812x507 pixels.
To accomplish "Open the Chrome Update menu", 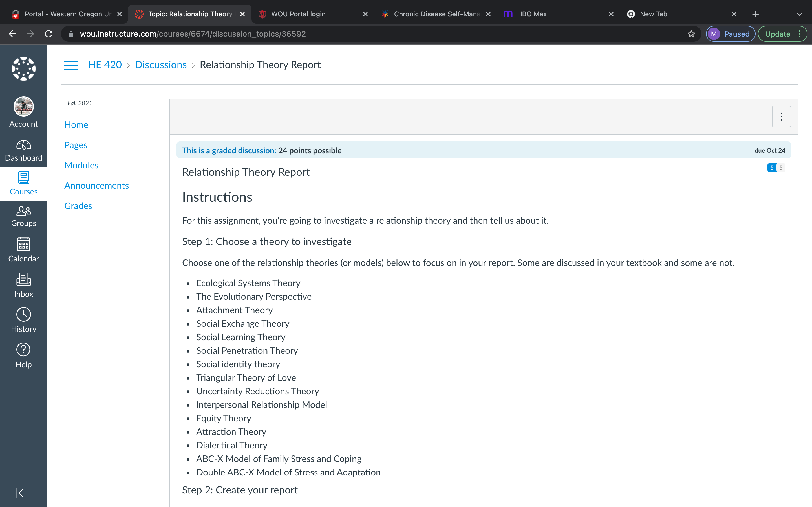I will click(782, 34).
